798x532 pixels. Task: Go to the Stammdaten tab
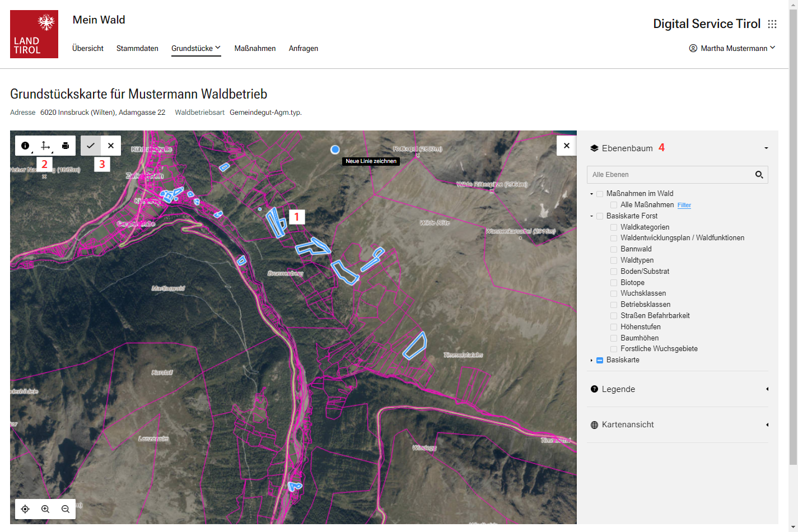point(137,48)
